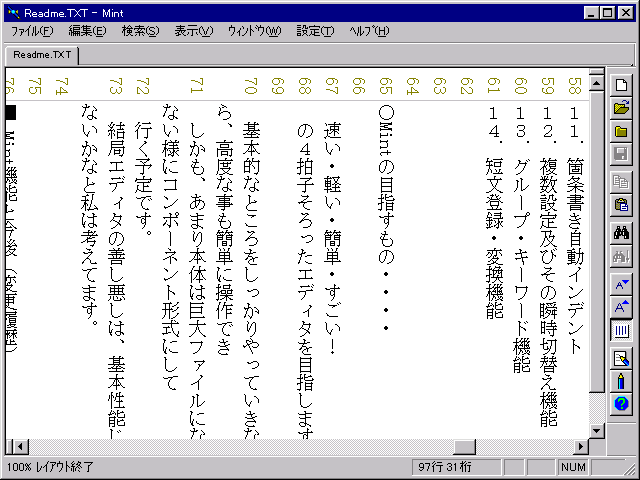
Task: Click line number 73 in the ruler
Action: point(116,86)
